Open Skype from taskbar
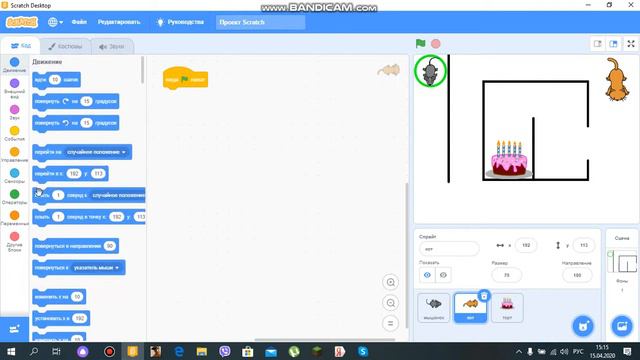 pyautogui.click(x=363, y=351)
